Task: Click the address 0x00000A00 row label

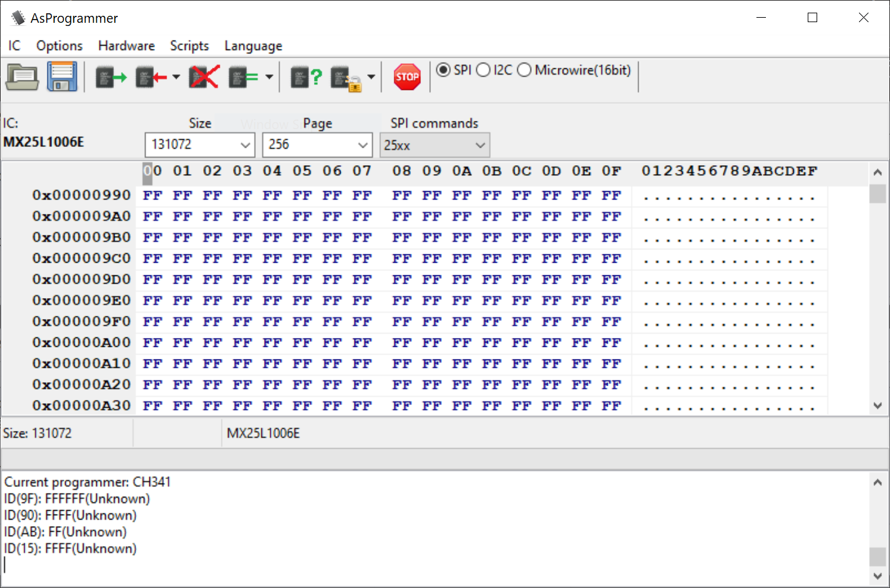Action: pos(82,342)
